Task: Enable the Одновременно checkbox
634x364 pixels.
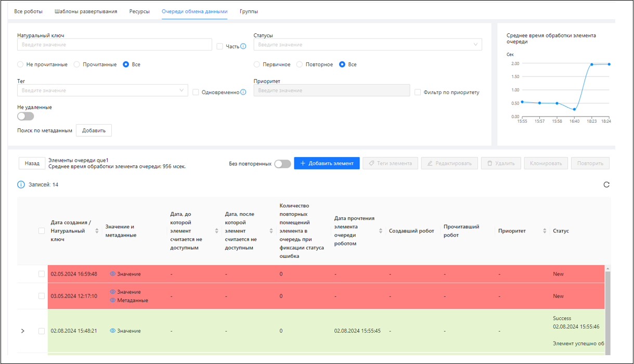Action: coord(196,92)
